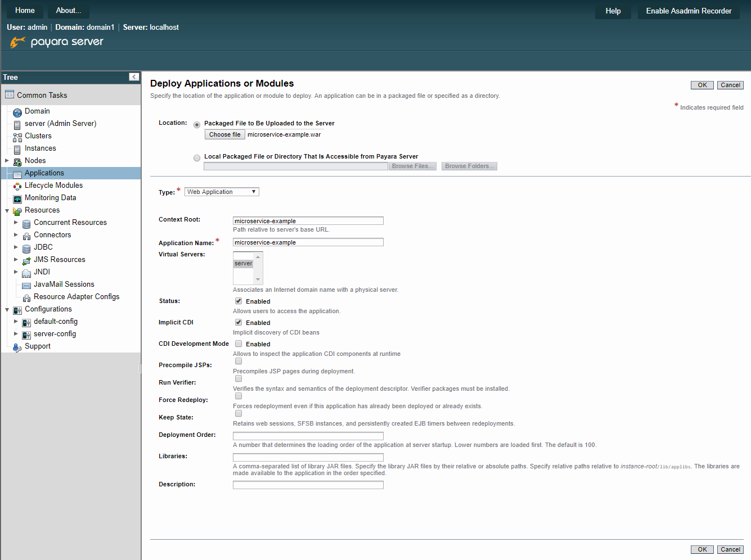
Task: Open JavaMail Sessions in the tree
Action: point(64,284)
